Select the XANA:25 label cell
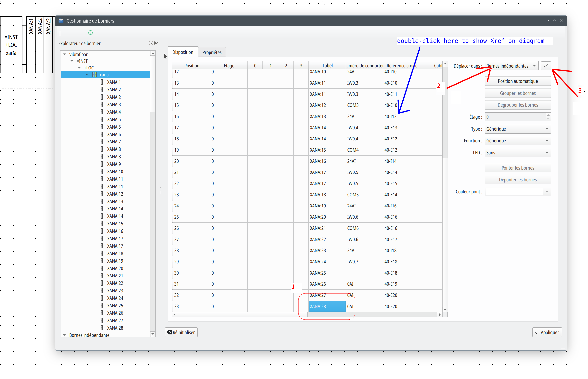 pyautogui.click(x=327, y=273)
